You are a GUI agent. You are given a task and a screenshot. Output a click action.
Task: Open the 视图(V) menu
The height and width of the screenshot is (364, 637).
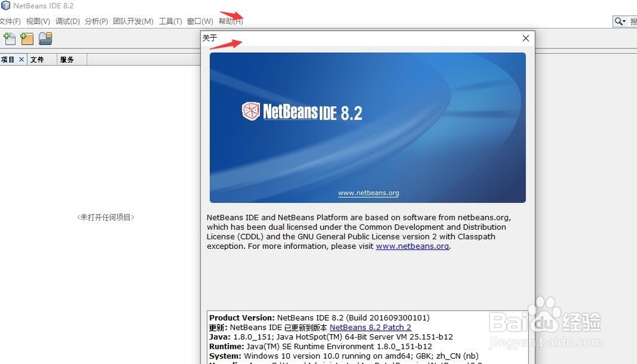[38, 21]
